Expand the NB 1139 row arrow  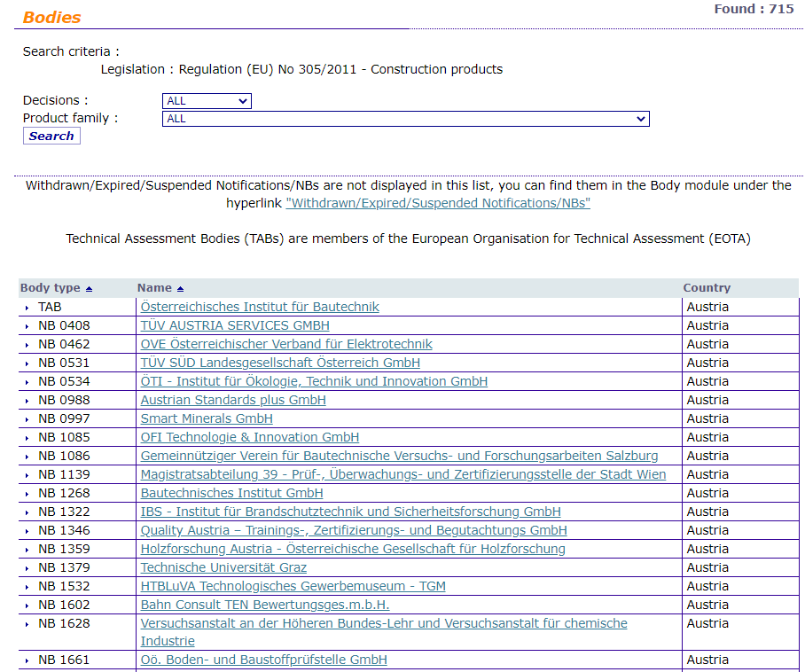(27, 475)
